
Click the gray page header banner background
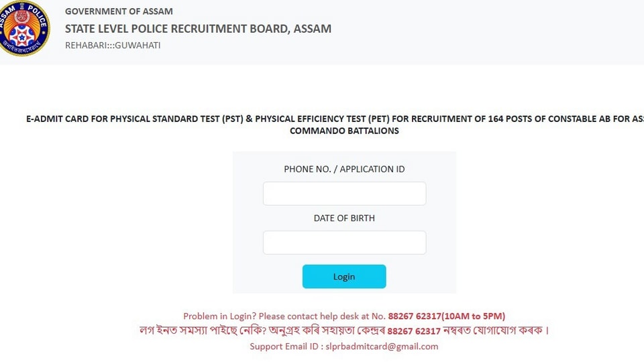coord(472,32)
